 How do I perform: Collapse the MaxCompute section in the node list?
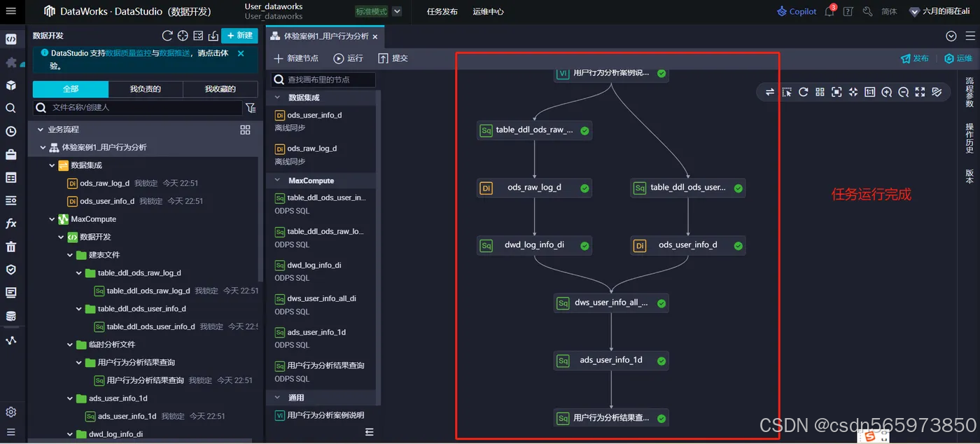277,180
